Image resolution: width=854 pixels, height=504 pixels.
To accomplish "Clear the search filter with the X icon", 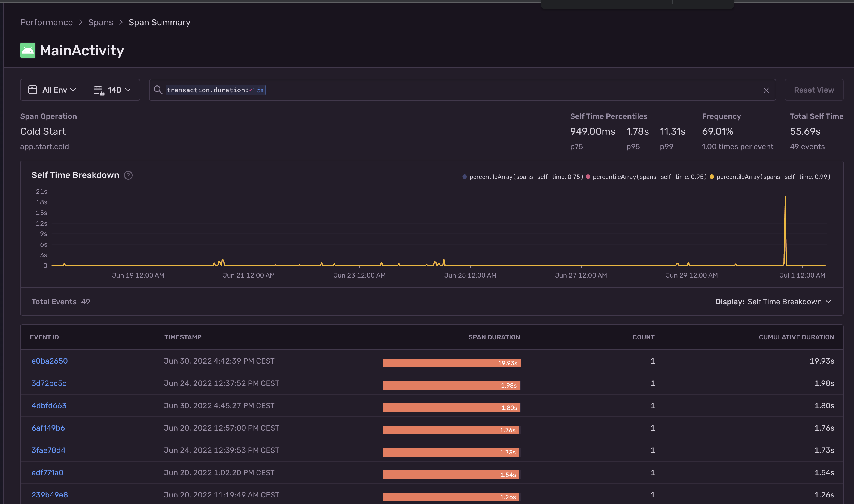I will pyautogui.click(x=766, y=90).
